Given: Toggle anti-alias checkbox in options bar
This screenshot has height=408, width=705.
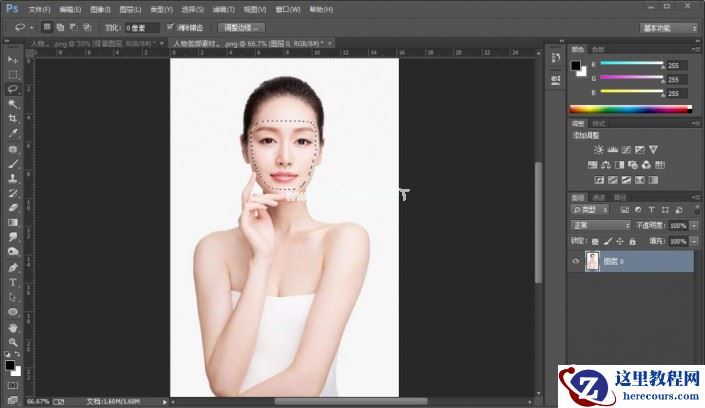Looking at the screenshot, I should [170, 27].
